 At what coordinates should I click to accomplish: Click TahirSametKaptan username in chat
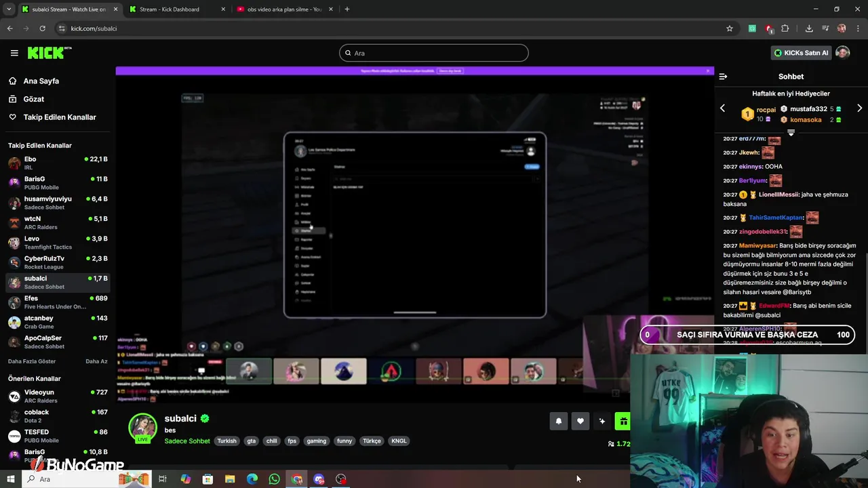[776, 218]
